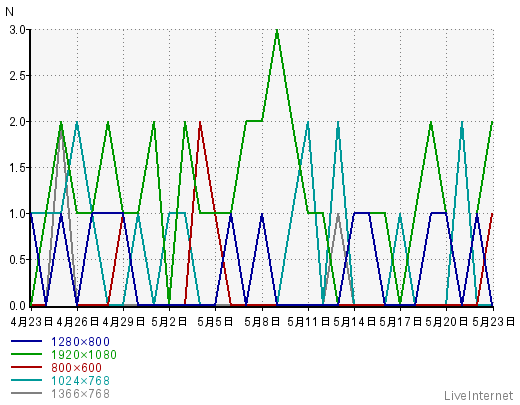
Task: Click the 1920×1080 legend label
Action: pos(84,355)
